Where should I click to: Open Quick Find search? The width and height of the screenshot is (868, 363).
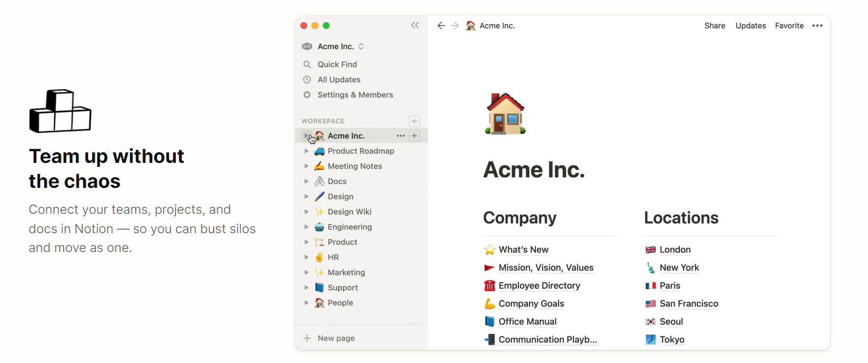[337, 64]
